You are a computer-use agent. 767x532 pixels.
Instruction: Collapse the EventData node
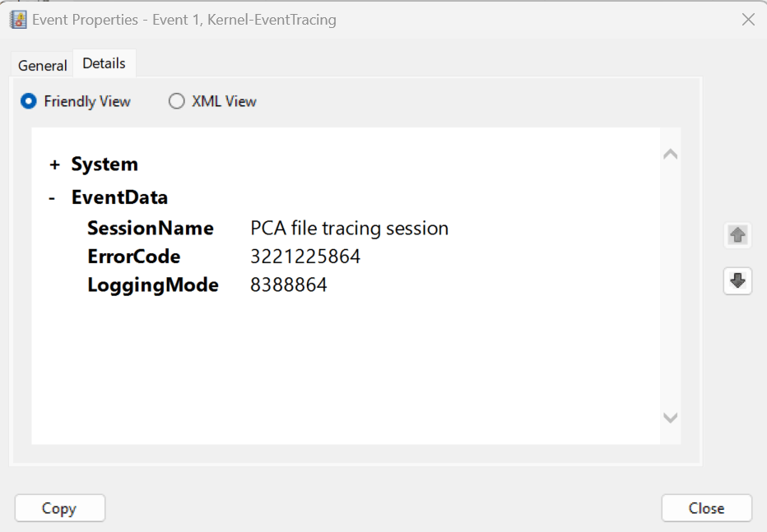coord(53,198)
